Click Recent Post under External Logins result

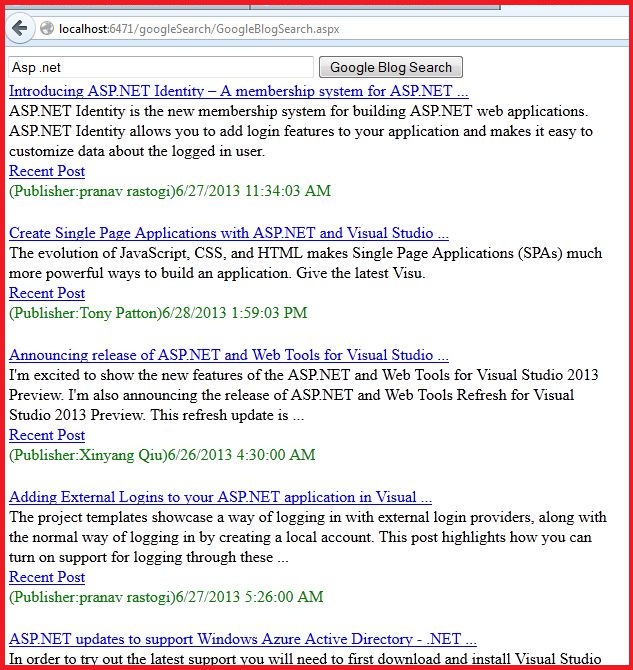[47, 577]
